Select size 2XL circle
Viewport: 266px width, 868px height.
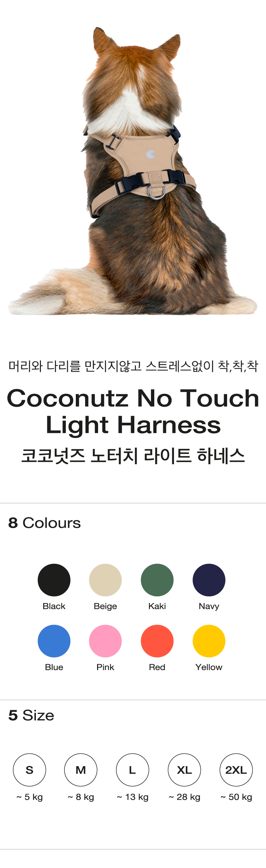click(x=236, y=770)
